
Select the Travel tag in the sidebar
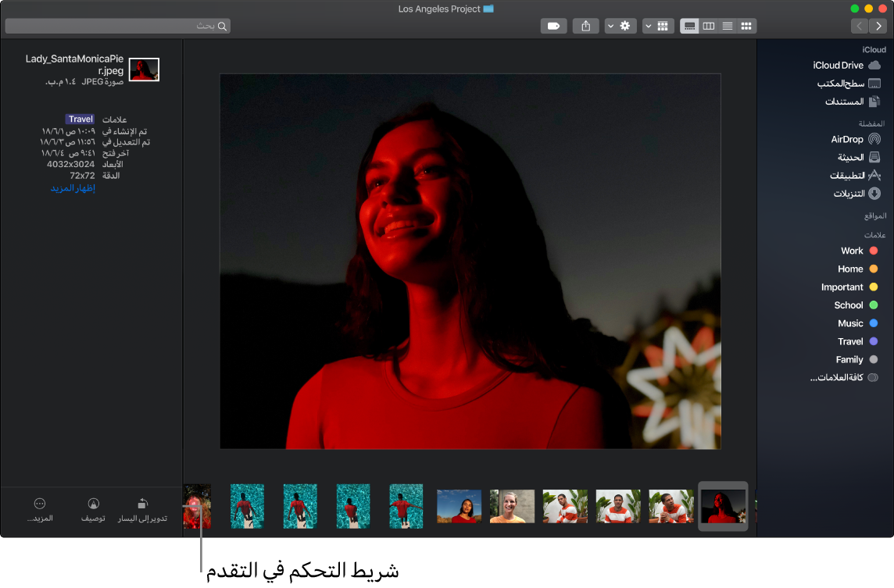click(x=851, y=341)
